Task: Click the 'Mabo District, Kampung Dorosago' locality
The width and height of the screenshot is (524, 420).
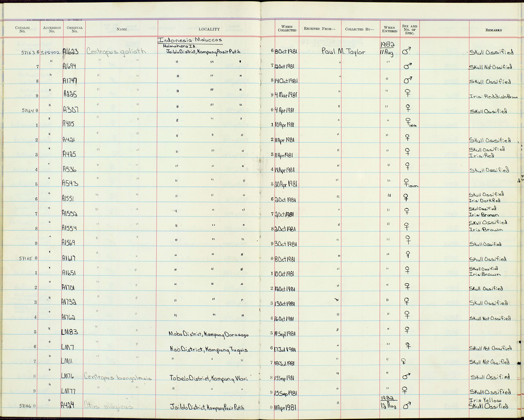Action: (x=209, y=334)
